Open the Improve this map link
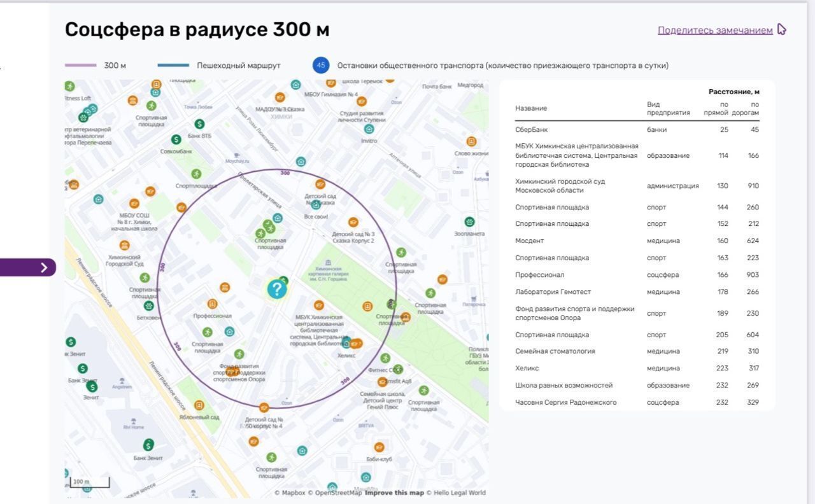The image size is (815, 504). pos(394,493)
